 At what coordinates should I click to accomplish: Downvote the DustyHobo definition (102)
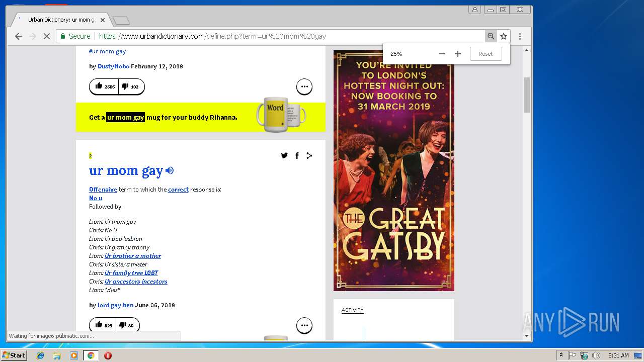[131, 86]
